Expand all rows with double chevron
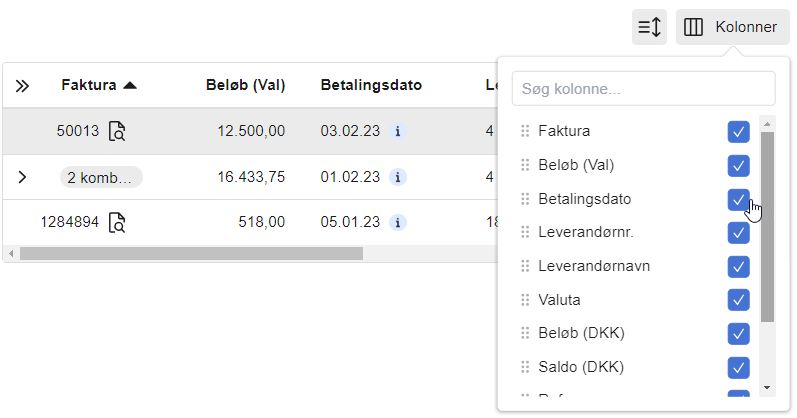 click(23, 86)
